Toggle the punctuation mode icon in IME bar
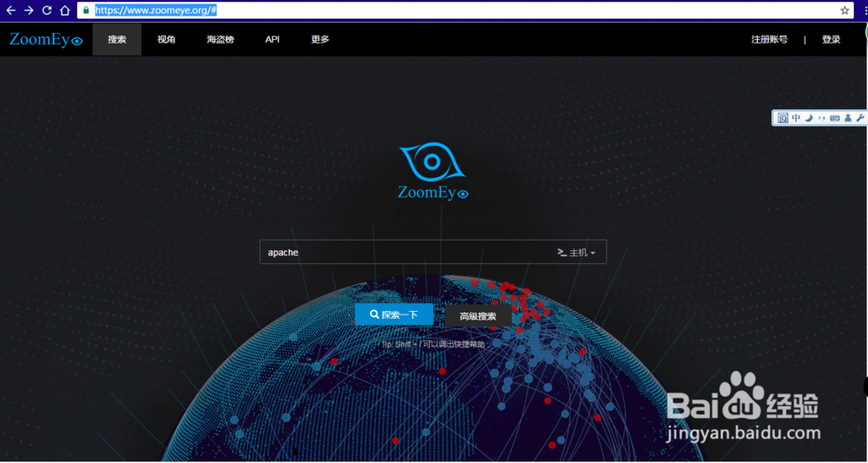This screenshot has height=463, width=868. [x=821, y=118]
